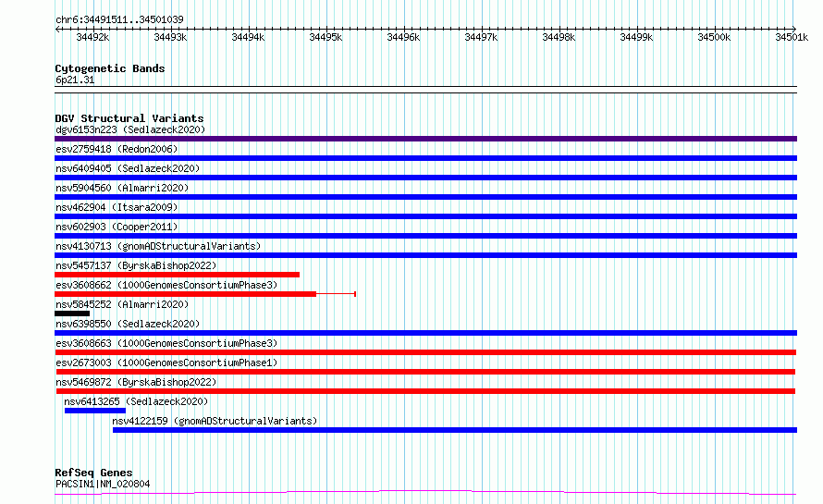Open the esv2759418 (Redon2006) variant label
The width and height of the screenshot is (823, 504).
pyautogui.click(x=117, y=149)
